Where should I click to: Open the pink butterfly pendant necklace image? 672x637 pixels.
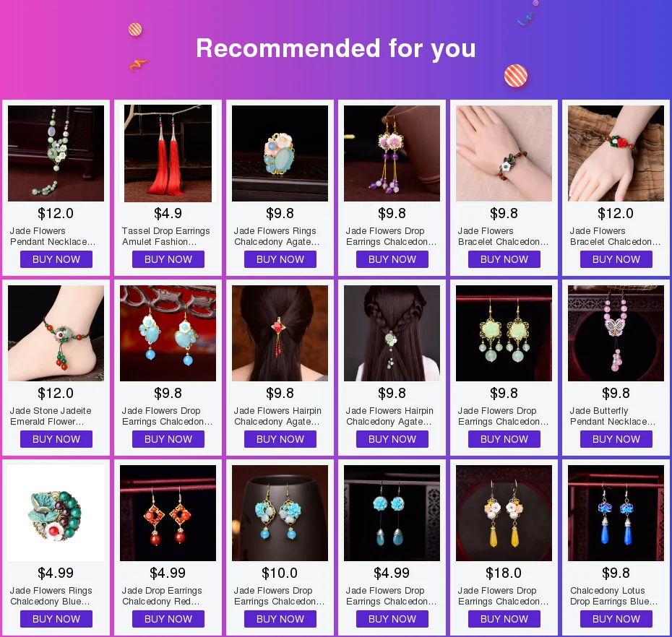(616, 333)
